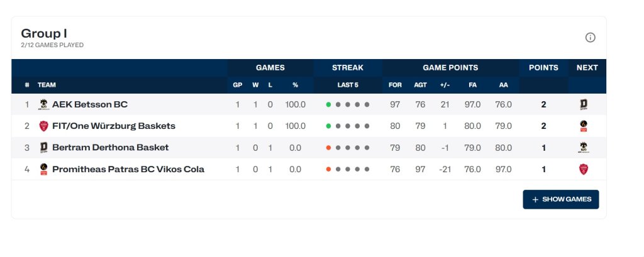This screenshot has height=257, width=644.
Task: Open Bertram Derthona Basket team link
Action: [x=109, y=148]
